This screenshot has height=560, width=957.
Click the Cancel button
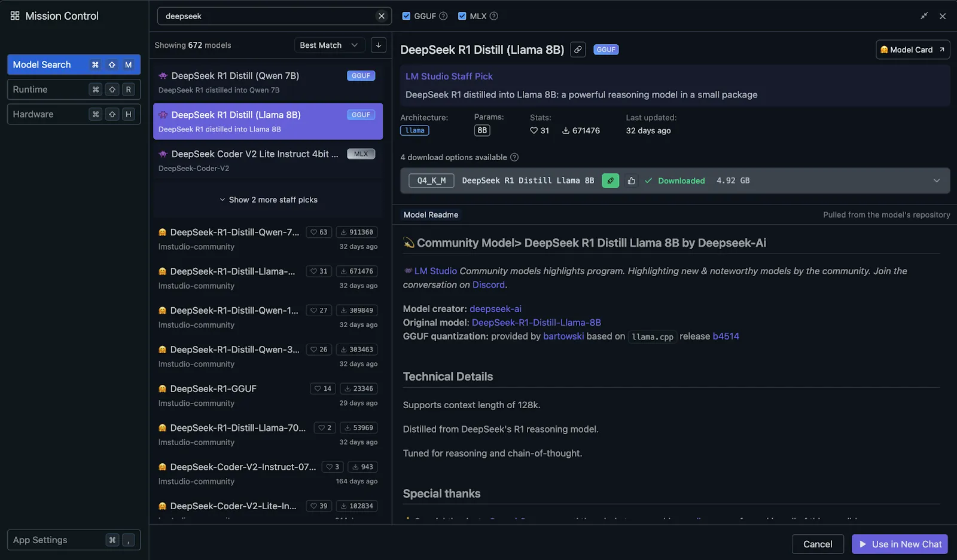(818, 544)
